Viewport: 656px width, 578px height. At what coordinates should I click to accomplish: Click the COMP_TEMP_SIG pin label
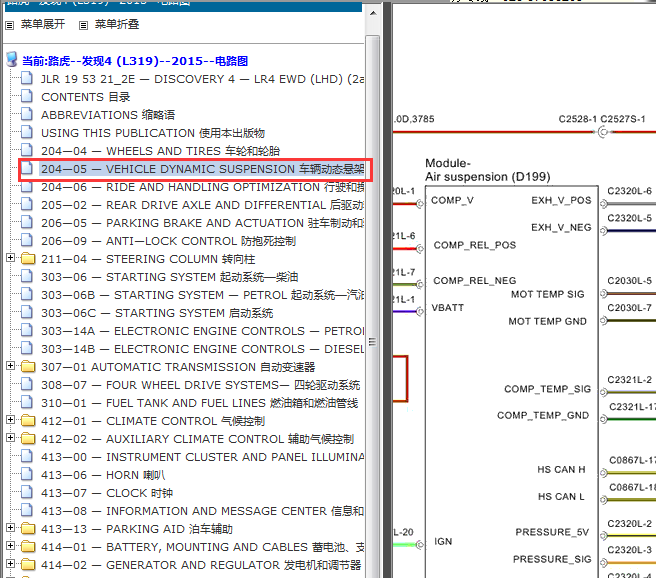pyautogui.click(x=547, y=389)
